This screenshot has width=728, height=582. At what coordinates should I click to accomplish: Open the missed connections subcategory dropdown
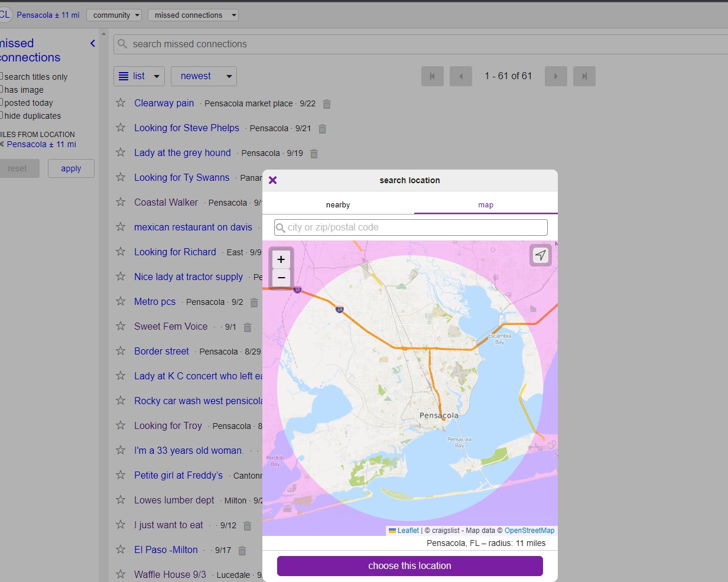pyautogui.click(x=193, y=15)
